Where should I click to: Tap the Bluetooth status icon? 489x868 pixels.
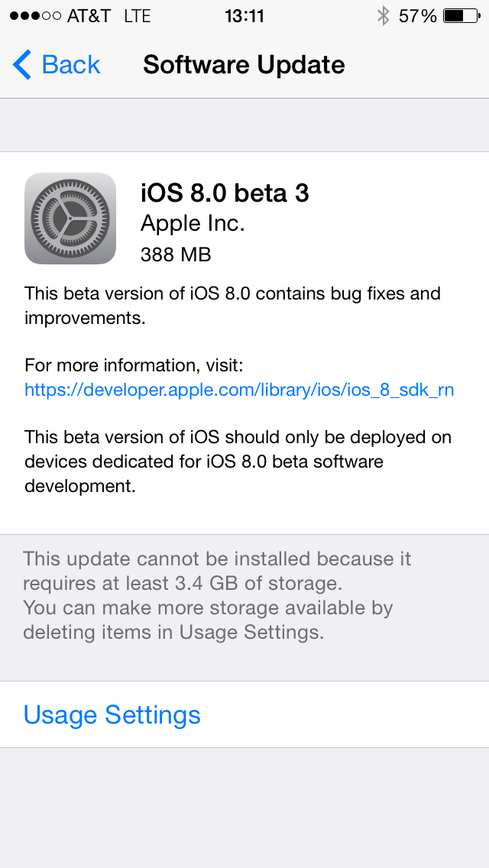[383, 16]
